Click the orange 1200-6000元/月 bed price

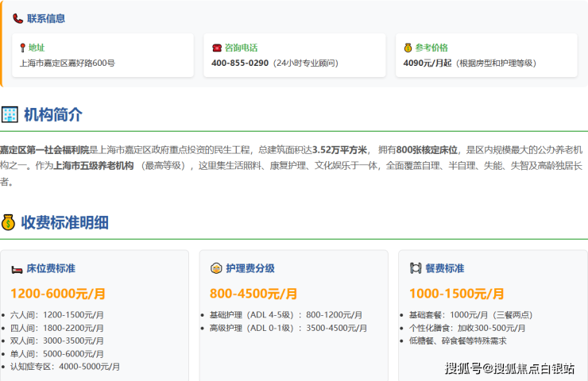click(58, 294)
